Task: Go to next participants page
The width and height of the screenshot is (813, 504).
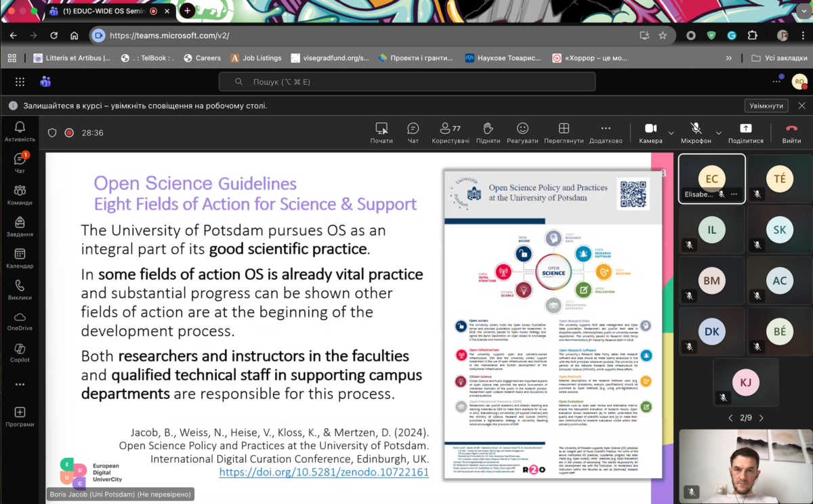Action: click(761, 418)
